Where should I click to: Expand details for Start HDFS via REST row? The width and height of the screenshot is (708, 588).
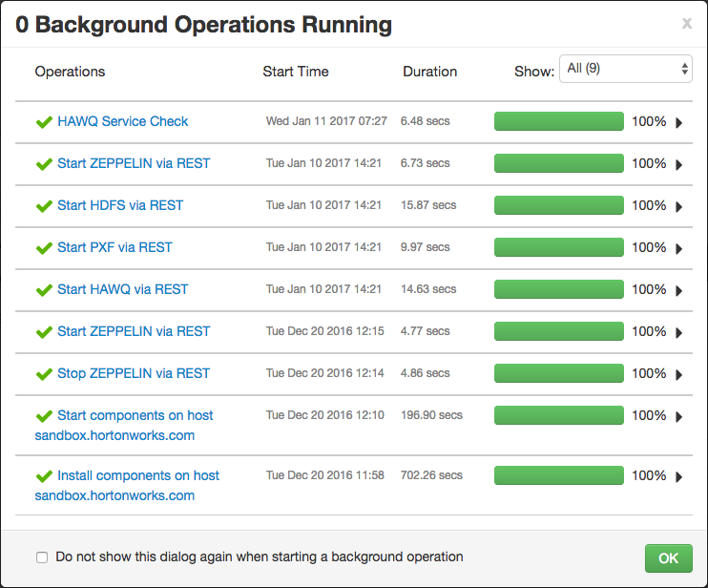[x=678, y=206]
